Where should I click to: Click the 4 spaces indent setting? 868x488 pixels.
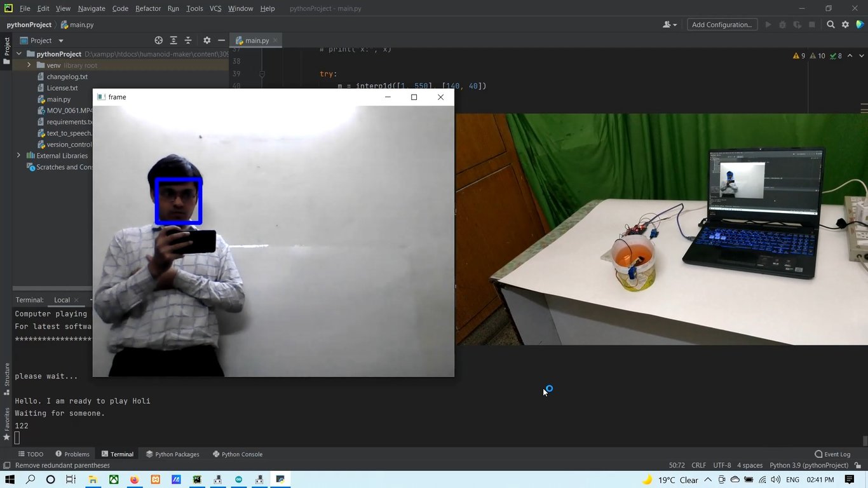coord(750,465)
